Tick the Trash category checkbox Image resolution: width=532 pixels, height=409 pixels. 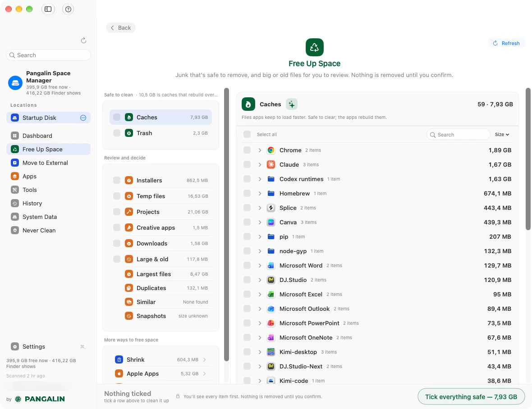point(117,133)
